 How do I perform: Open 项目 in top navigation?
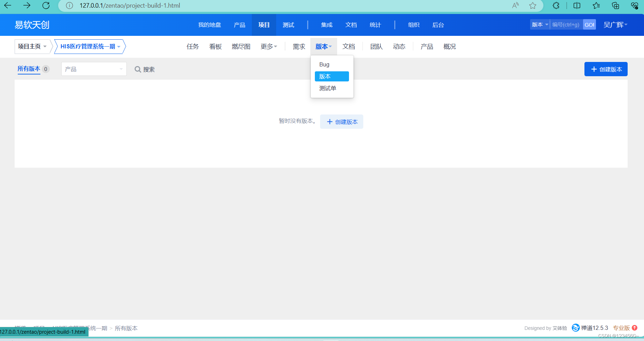click(x=264, y=25)
